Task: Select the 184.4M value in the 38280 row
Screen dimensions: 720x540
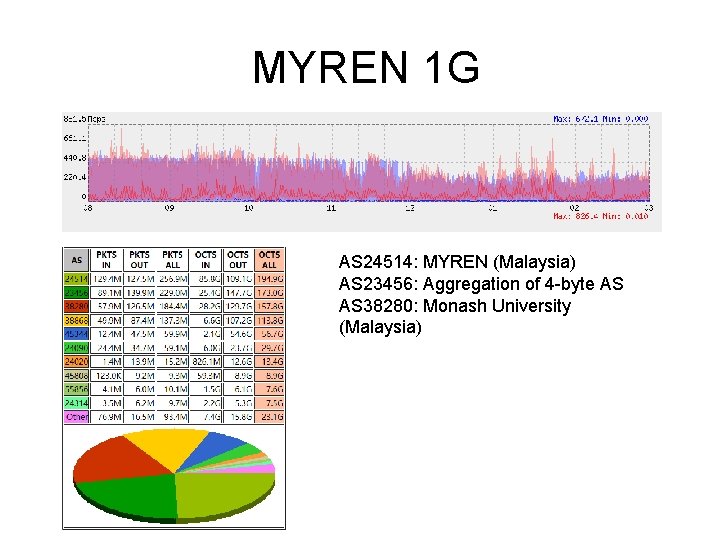Action: (x=173, y=306)
